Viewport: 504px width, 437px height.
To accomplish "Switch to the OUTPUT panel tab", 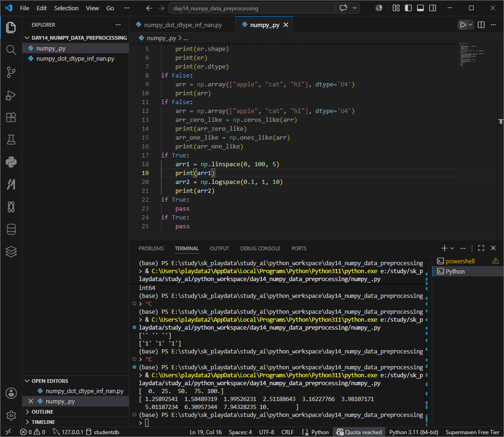I will 219,248.
